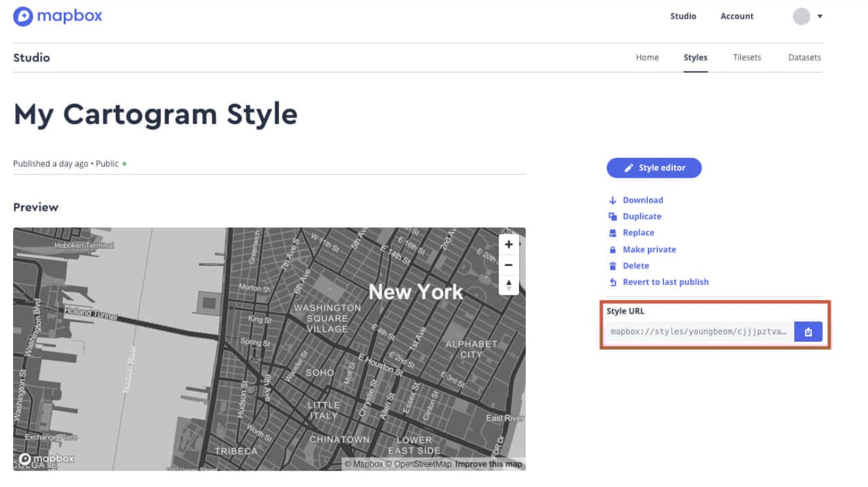868x487 pixels.
Task: Click the trash icon next to Delete
Action: pyautogui.click(x=613, y=265)
